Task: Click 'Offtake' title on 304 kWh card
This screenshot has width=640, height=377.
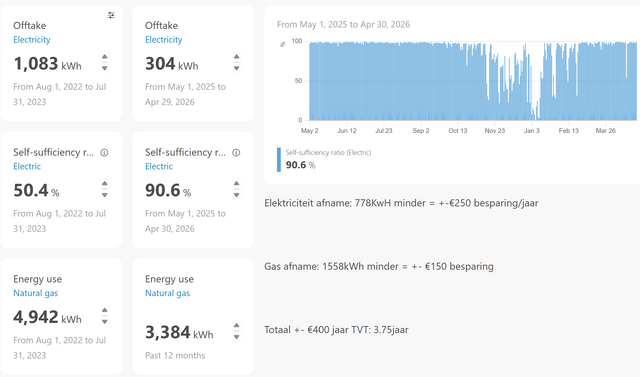Action: (161, 25)
